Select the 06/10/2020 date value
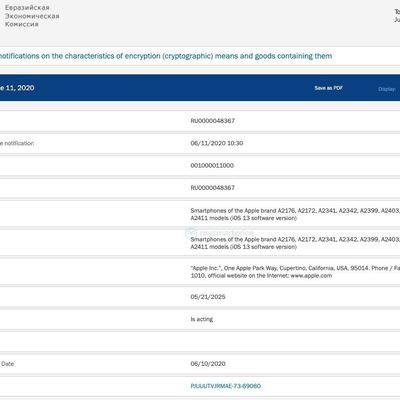The height and width of the screenshot is (400, 400). click(x=208, y=364)
